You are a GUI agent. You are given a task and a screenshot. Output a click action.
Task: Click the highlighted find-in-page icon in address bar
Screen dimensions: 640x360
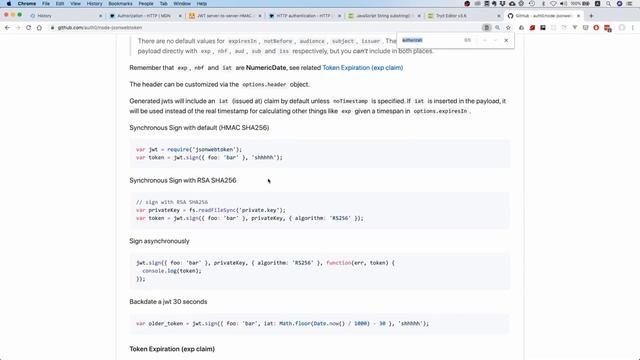(x=486, y=28)
